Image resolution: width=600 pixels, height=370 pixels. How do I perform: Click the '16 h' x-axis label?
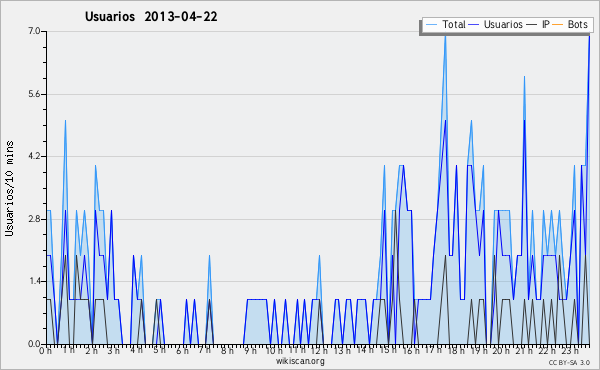click(x=411, y=351)
